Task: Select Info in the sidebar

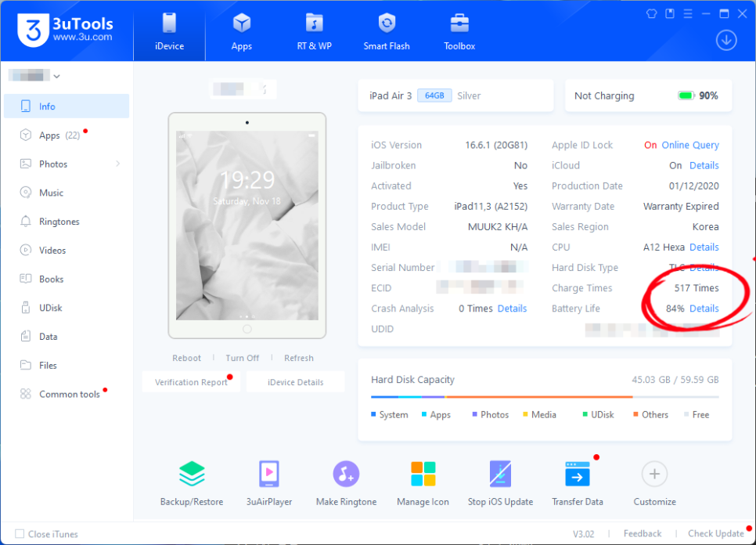Action: [67, 106]
